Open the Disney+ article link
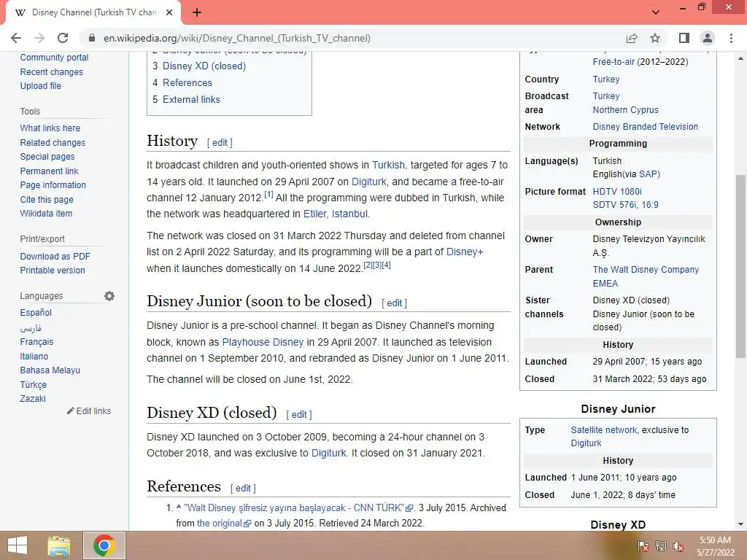 465,252
